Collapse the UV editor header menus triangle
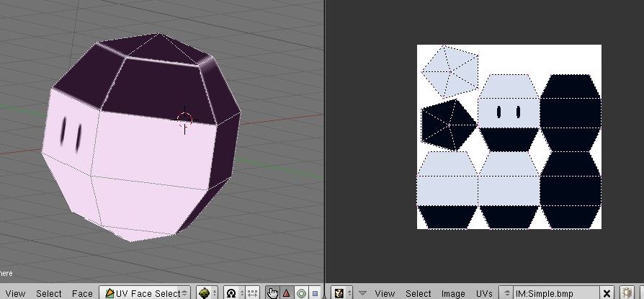This screenshot has height=299, width=644. click(362, 293)
